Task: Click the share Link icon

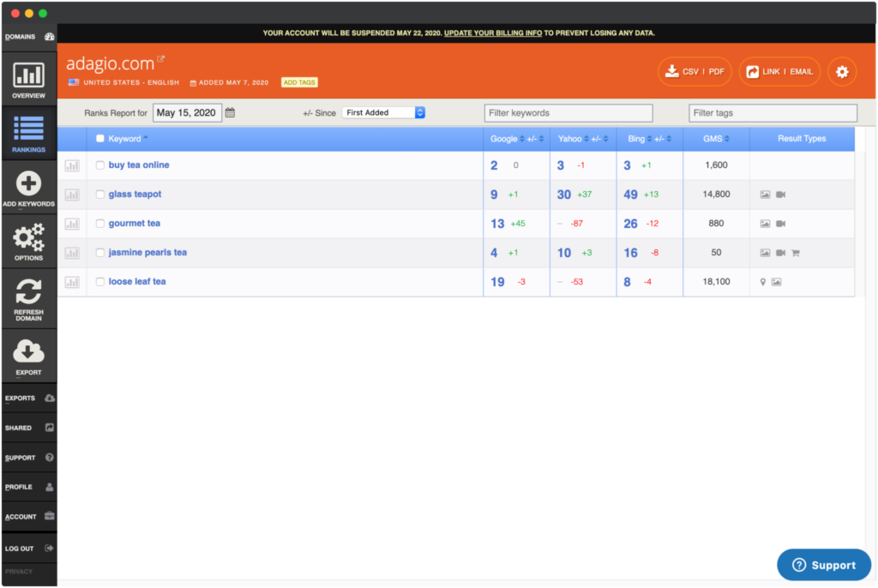Action: click(x=753, y=72)
